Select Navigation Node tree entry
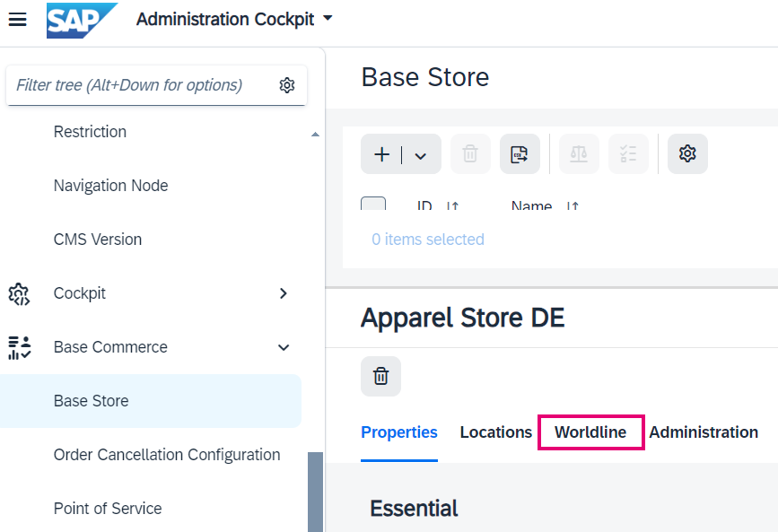 click(110, 186)
